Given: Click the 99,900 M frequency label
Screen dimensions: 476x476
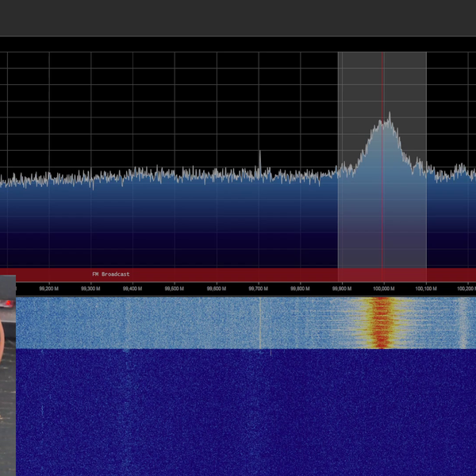Looking at the screenshot, I should click(x=342, y=290).
